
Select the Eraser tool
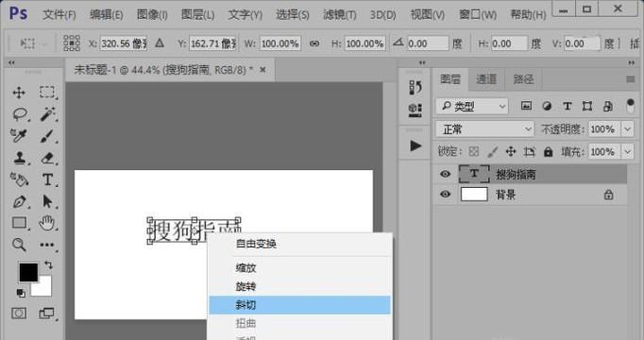[x=47, y=158]
